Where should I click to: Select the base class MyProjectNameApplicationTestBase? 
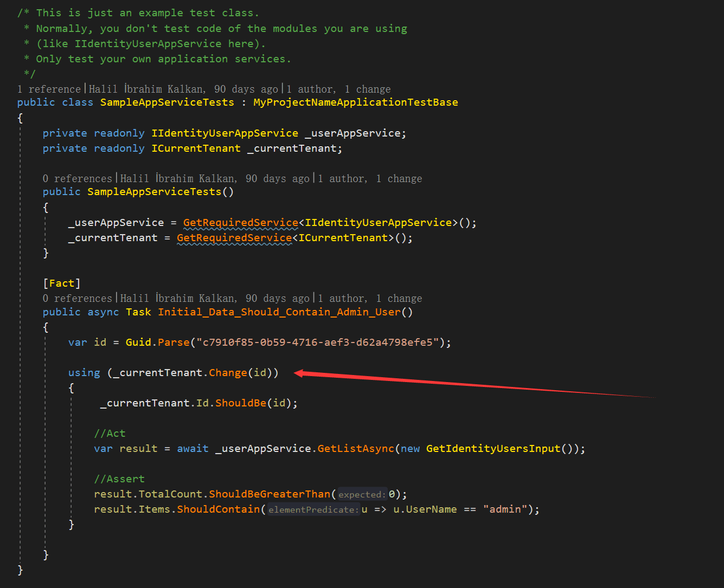(x=355, y=102)
